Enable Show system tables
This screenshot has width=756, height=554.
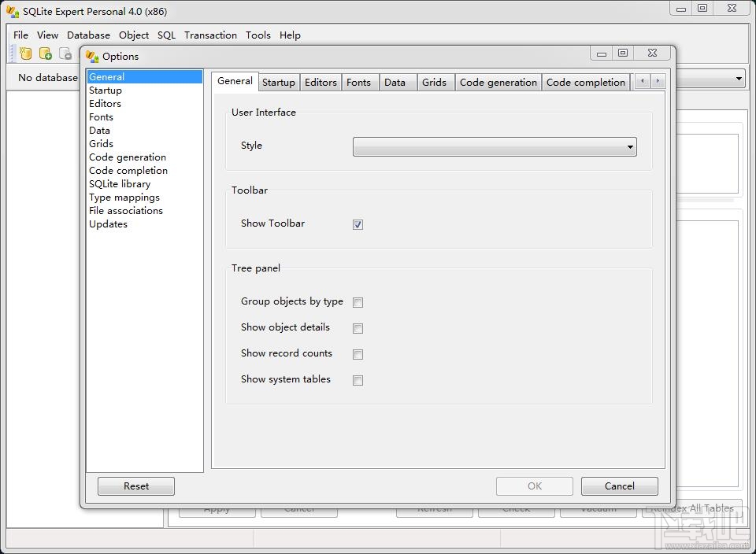coord(358,380)
